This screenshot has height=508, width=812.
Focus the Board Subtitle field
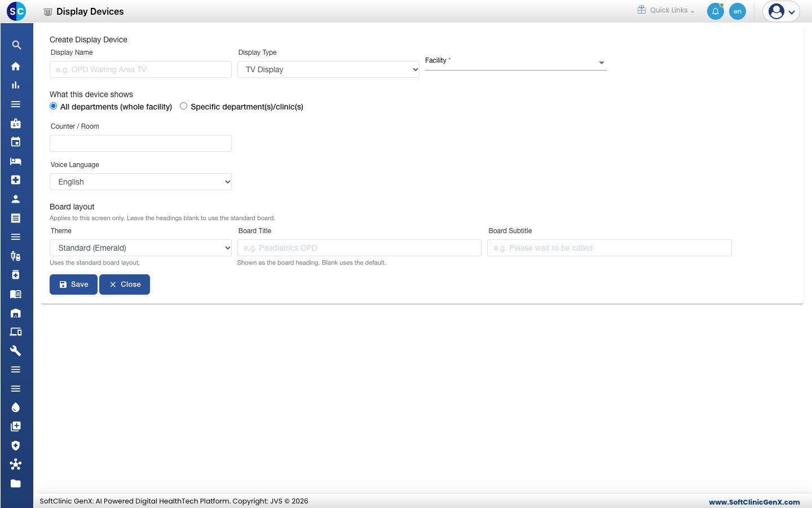point(610,248)
